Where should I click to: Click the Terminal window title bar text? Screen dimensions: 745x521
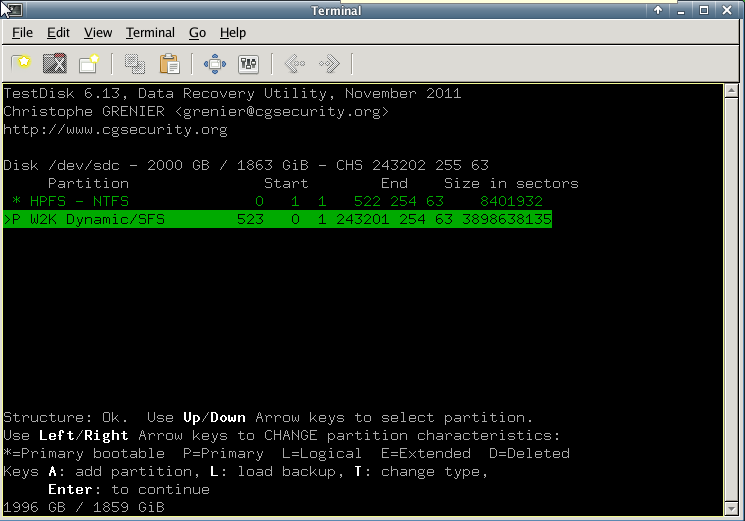336,10
